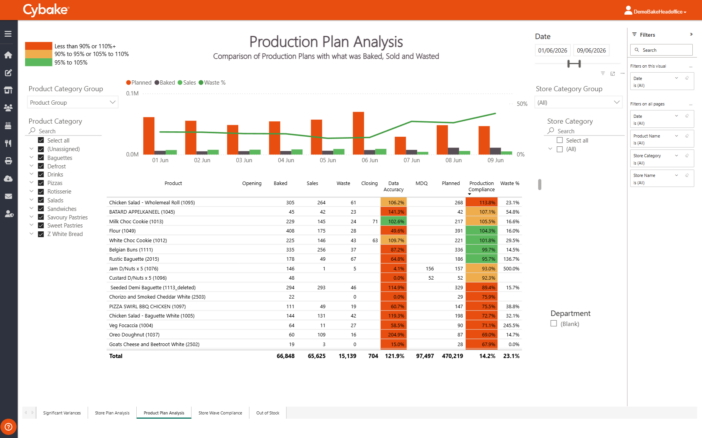The image size is (702, 438).
Task: Go to Home via the sidebar house icon
Action: coord(8,55)
